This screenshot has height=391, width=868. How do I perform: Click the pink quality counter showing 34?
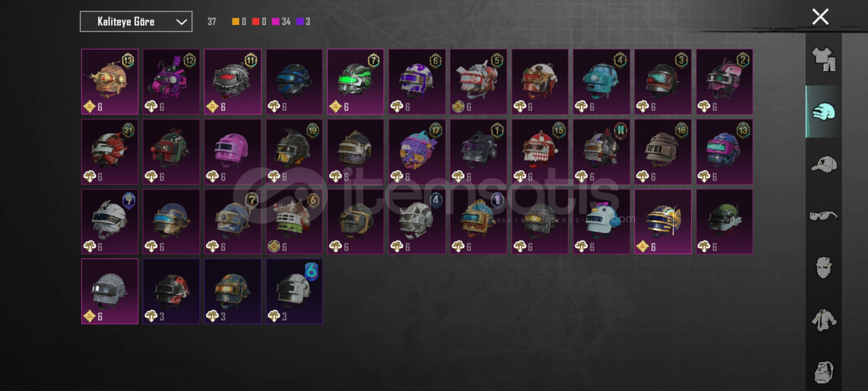pyautogui.click(x=281, y=22)
